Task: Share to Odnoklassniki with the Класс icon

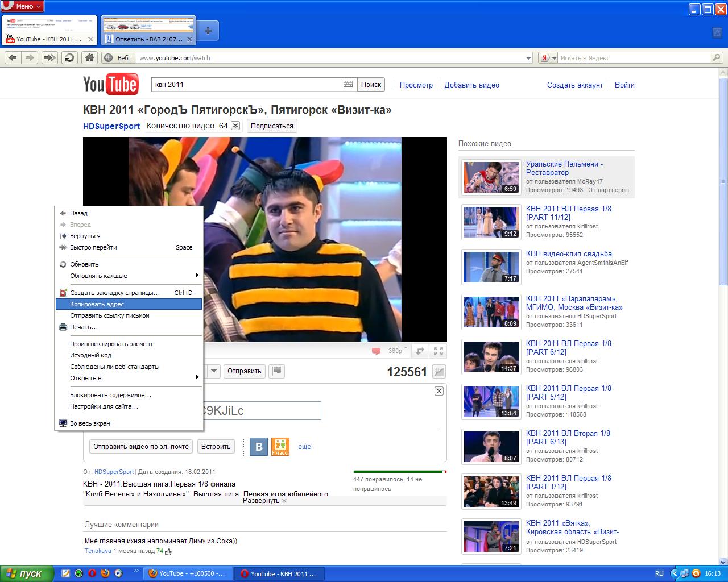Action: click(280, 447)
